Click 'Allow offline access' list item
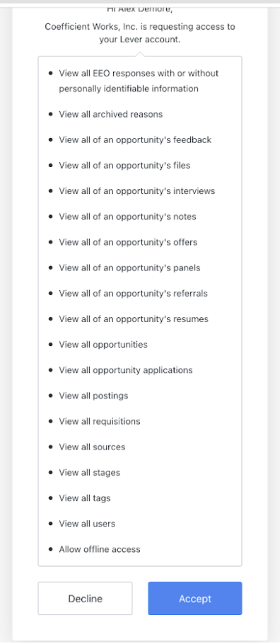 [x=100, y=549]
